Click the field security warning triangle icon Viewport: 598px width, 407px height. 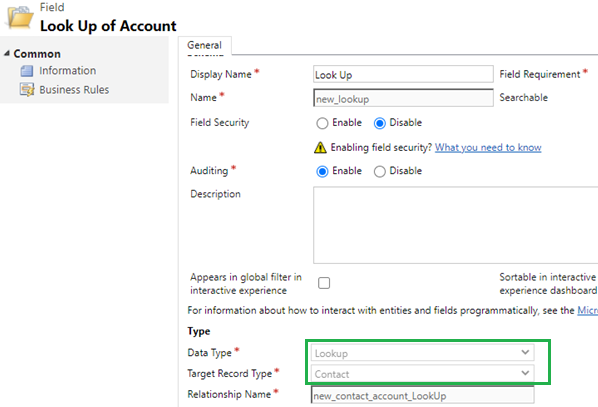coord(320,147)
